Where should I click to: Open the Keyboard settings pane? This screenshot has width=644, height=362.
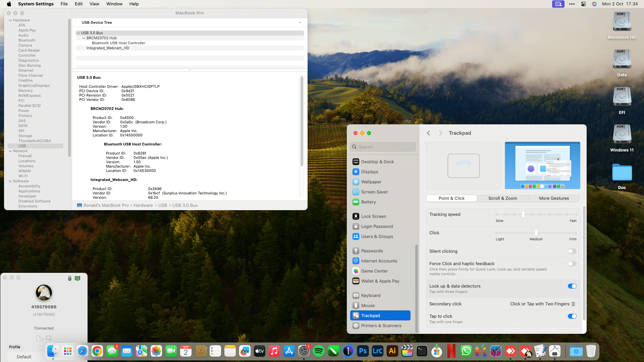click(x=370, y=295)
